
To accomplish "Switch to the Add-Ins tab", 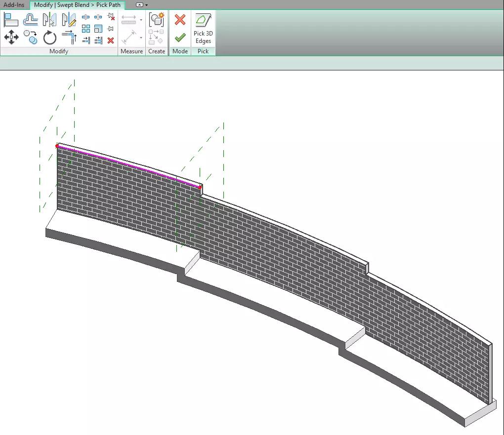I will tap(14, 5).
